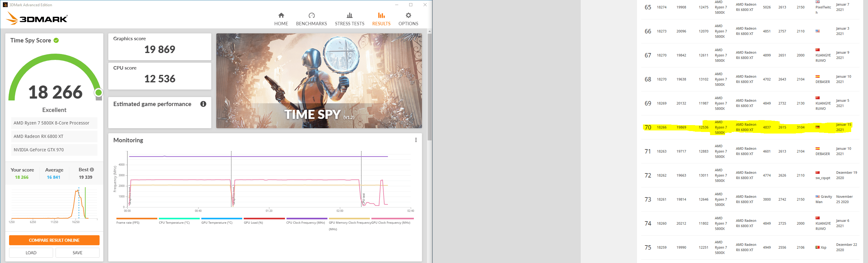Click the AMD Ryzen 7 5800X 8-Core Processor entry
This screenshot has height=263, width=868.
click(x=54, y=123)
